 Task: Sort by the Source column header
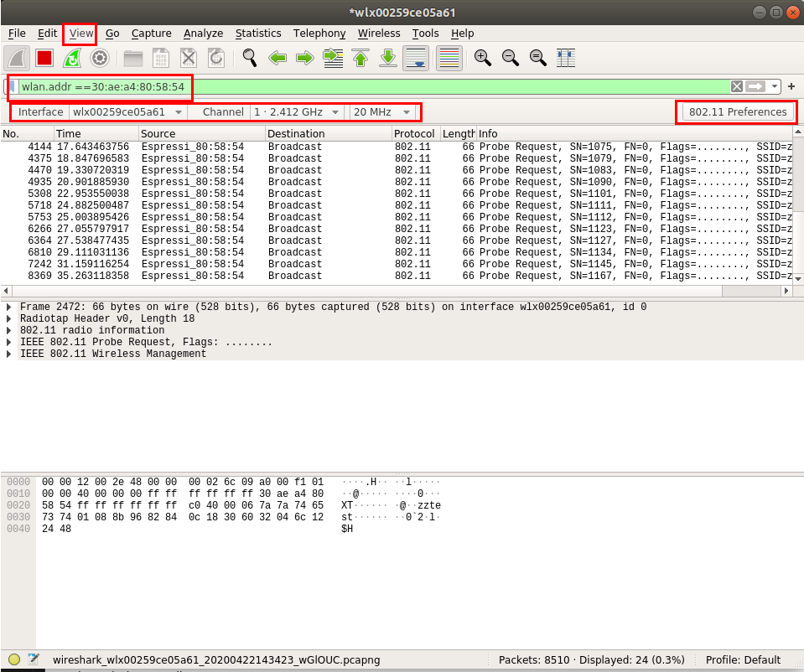pos(202,134)
